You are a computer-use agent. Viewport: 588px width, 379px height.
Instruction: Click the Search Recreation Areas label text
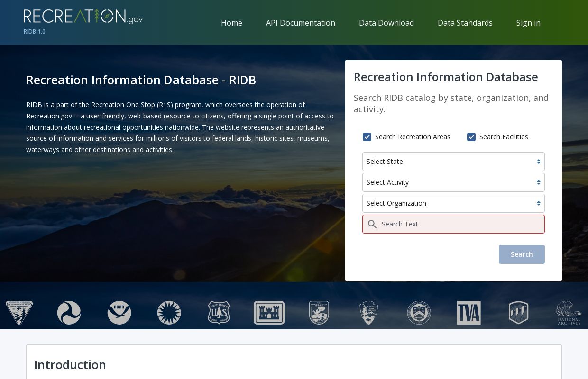tap(413, 137)
